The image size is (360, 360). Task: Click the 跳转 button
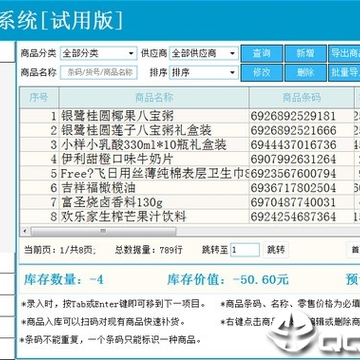276,250
